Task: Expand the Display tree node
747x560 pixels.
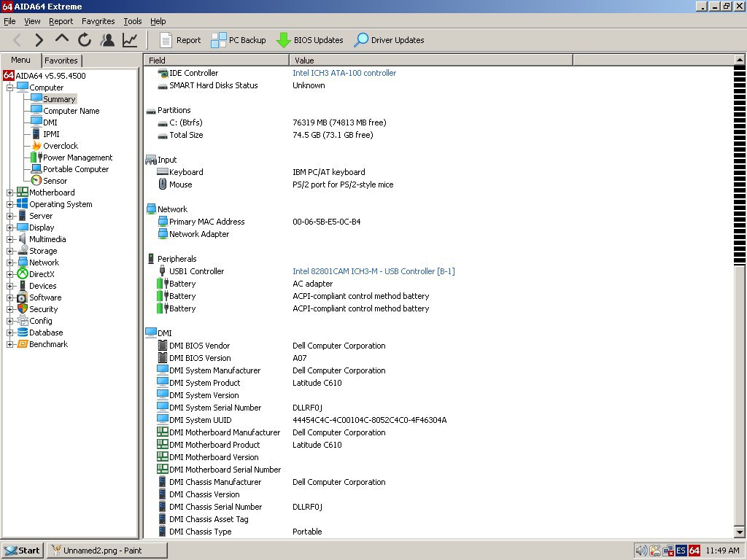Action: click(x=9, y=227)
